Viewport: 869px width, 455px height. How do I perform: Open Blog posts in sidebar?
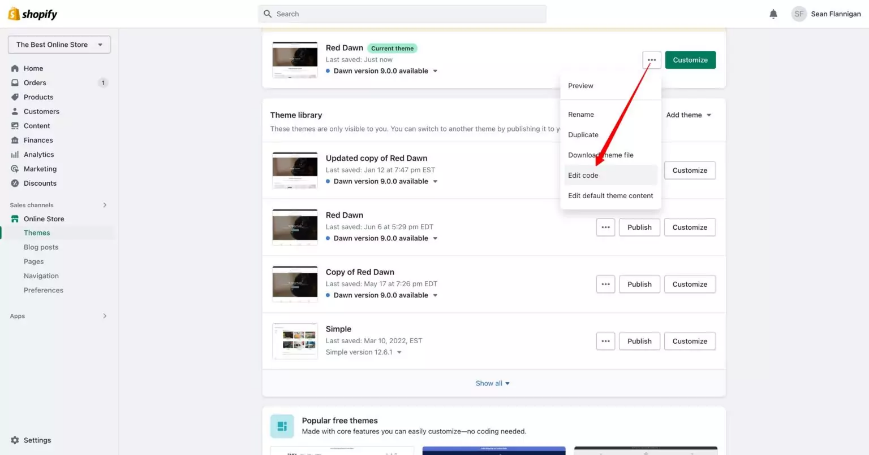40,247
